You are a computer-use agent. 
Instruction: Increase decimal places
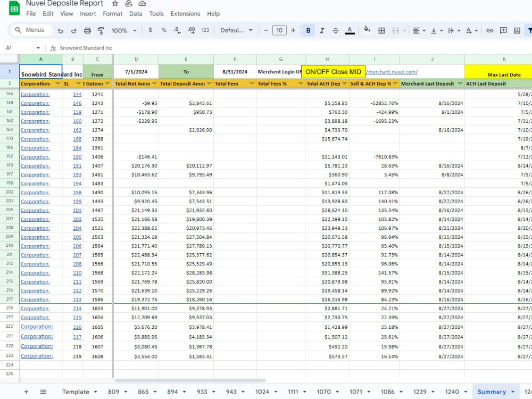[191, 30]
